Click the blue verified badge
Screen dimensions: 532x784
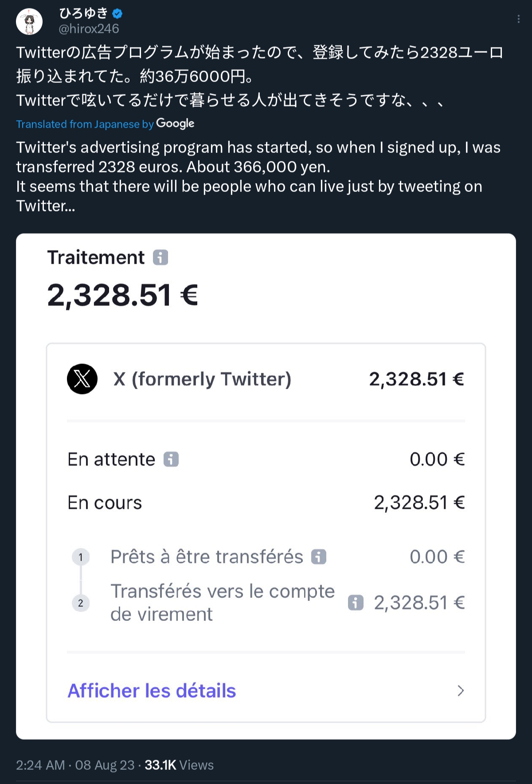(x=117, y=14)
